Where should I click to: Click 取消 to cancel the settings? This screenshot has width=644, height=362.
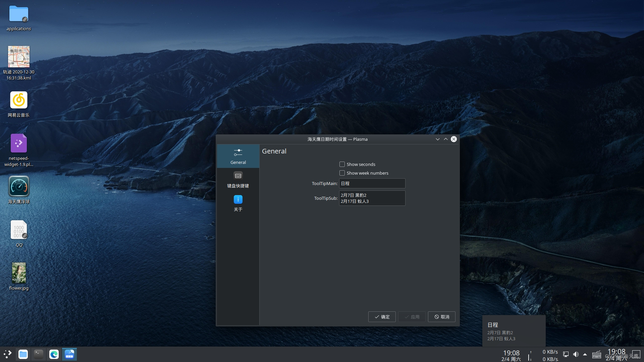coord(441,317)
